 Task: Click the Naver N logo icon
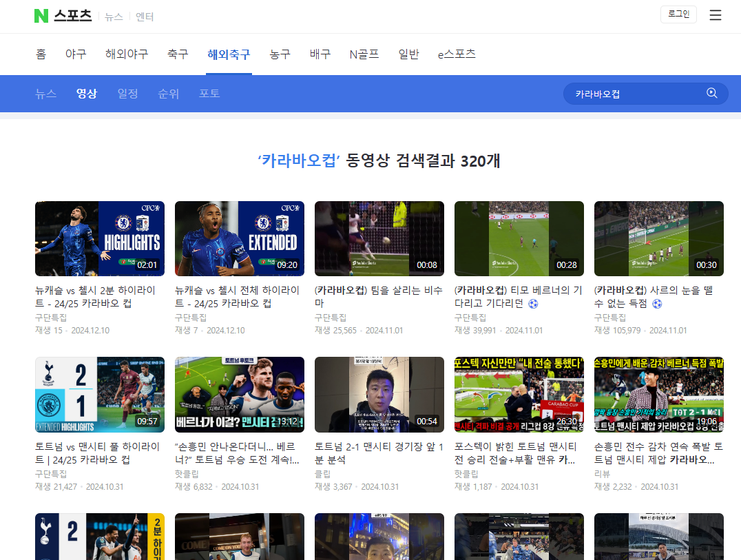[x=41, y=16]
